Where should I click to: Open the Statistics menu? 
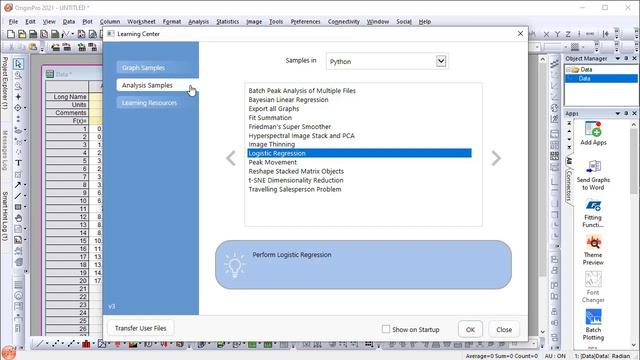pyautogui.click(x=227, y=22)
